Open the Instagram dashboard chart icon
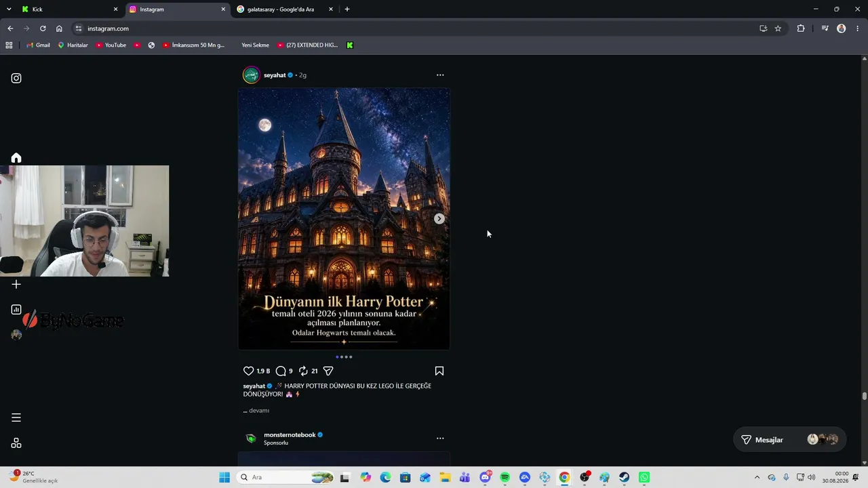 (x=16, y=310)
